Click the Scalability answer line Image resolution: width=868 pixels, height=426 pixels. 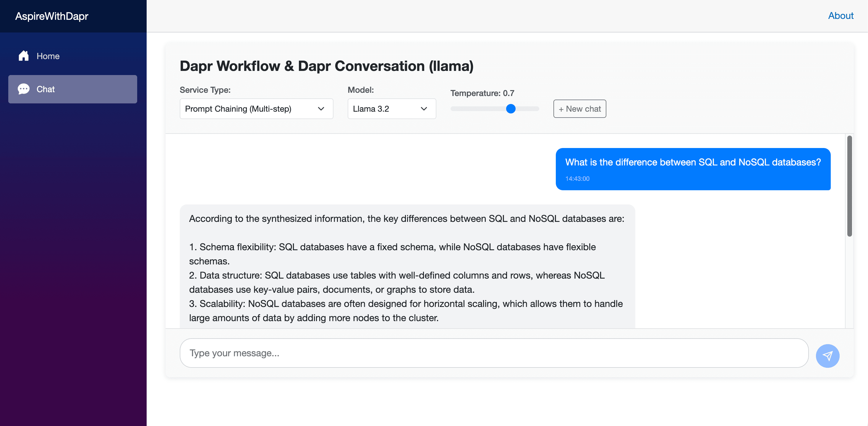(406, 310)
